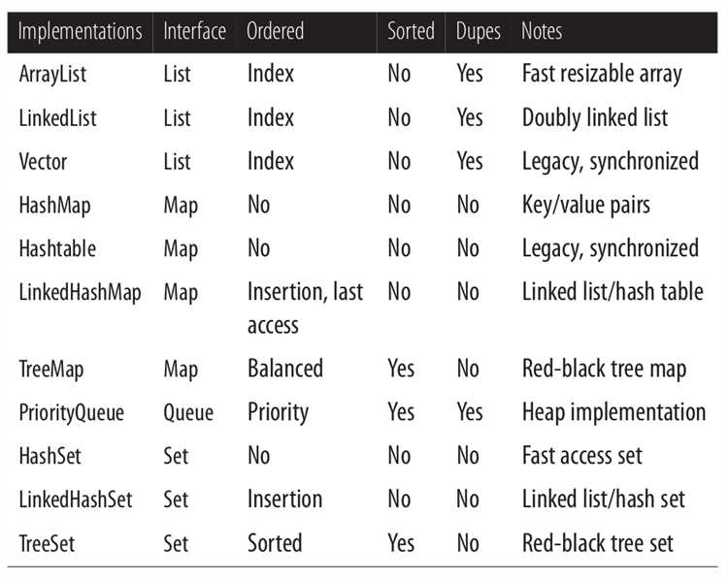Select the 'Red-black tree map' note

click(604, 370)
